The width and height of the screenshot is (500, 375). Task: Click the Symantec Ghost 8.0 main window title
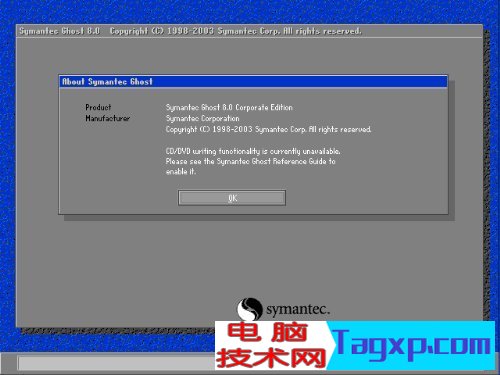[x=190, y=31]
